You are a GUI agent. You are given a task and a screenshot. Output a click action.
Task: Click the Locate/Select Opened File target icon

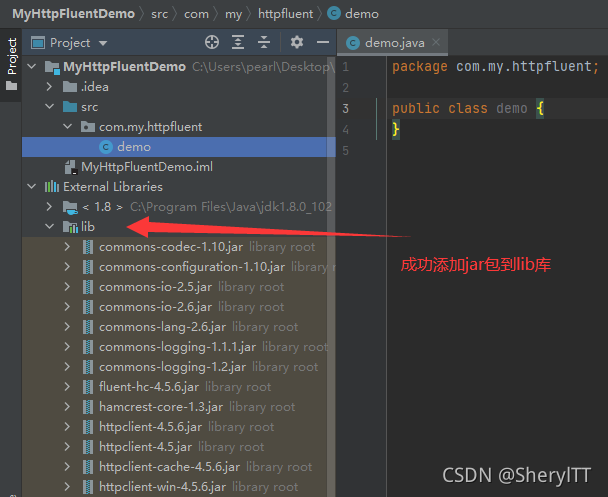212,42
